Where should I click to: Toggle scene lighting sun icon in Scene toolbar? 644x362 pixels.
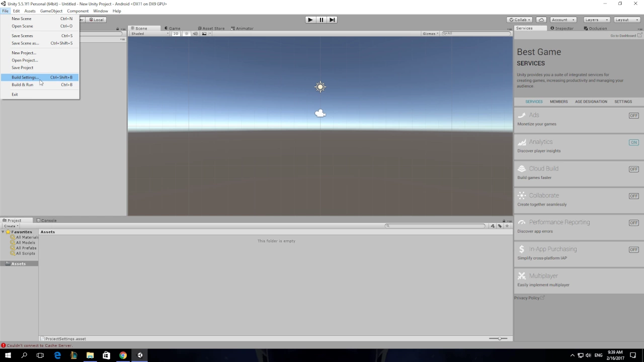(187, 34)
